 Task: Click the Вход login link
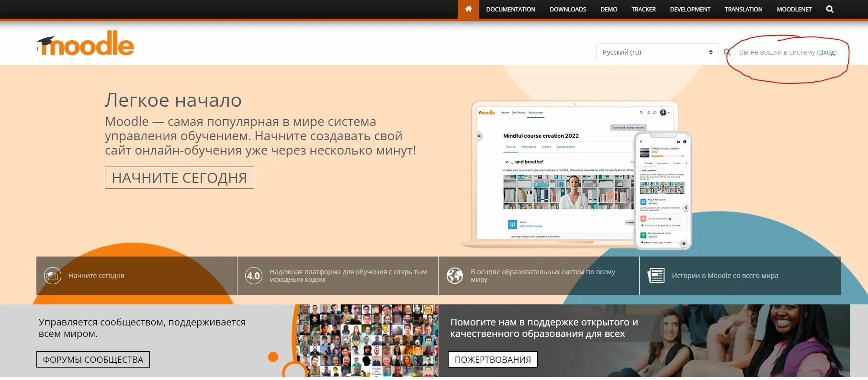[x=827, y=52]
